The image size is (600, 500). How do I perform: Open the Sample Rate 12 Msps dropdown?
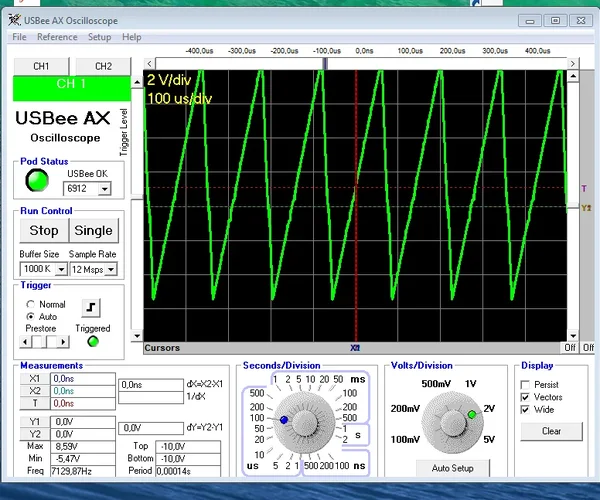(x=111, y=269)
